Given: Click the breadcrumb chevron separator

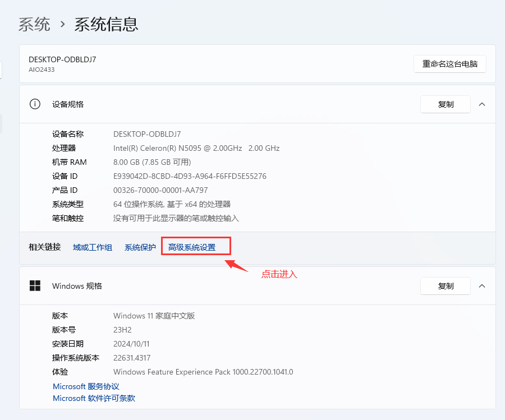Looking at the screenshot, I should (x=62, y=25).
